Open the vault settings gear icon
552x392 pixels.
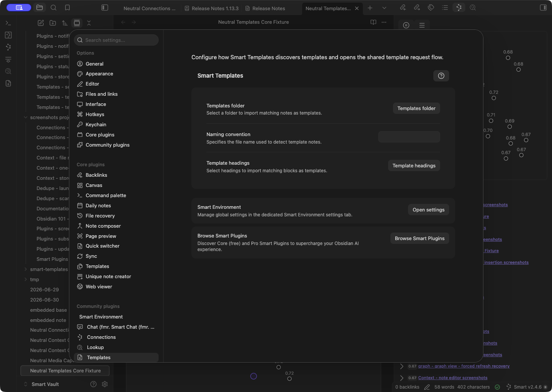(105, 384)
